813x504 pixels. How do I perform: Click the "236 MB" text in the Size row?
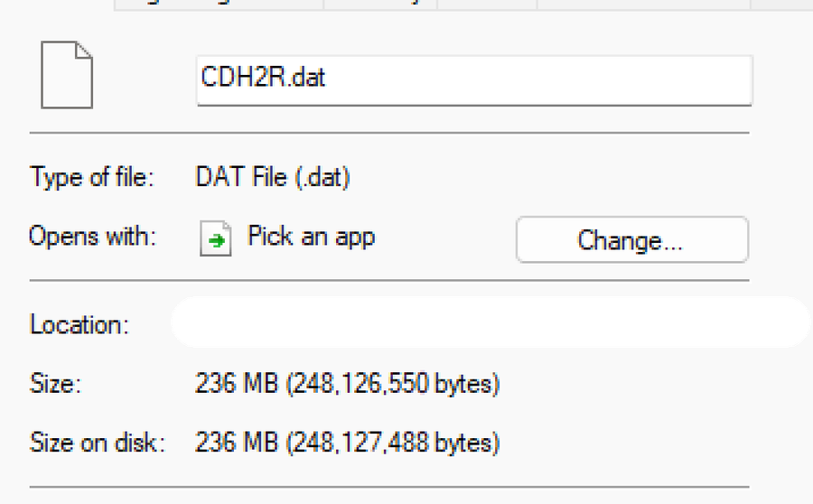point(238,384)
